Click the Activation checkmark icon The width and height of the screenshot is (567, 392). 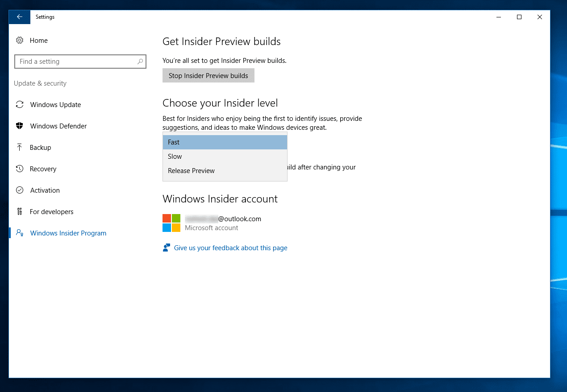point(20,190)
